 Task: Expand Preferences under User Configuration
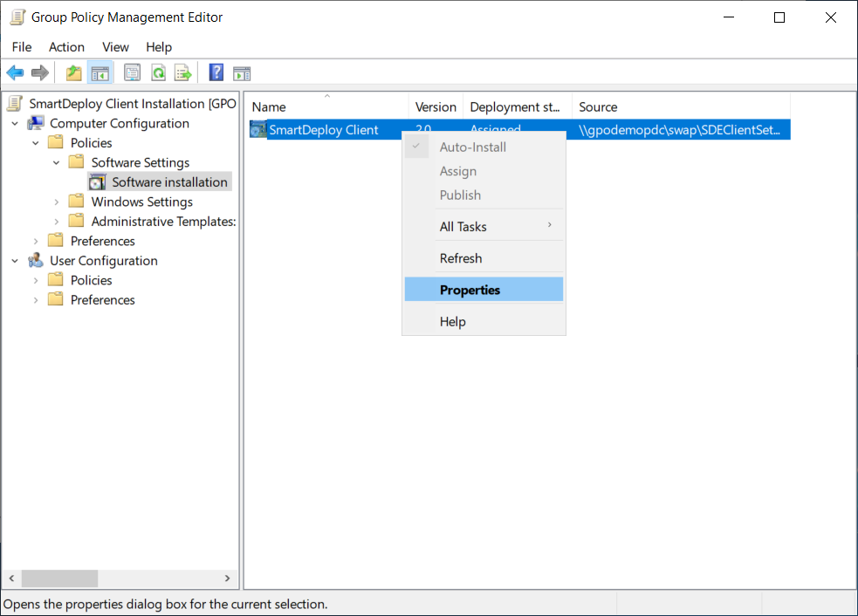coord(36,300)
